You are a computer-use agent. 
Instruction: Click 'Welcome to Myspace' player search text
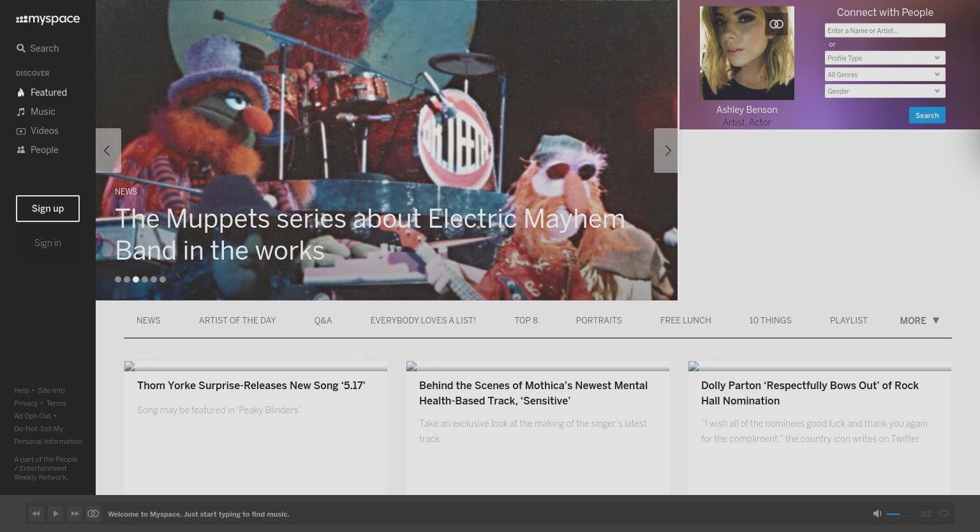198,514
